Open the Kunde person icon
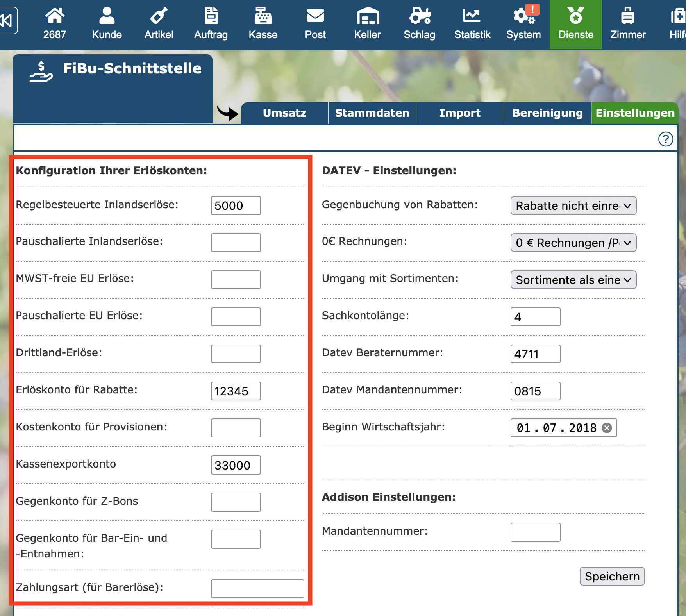Screen dimensions: 686x616 pos(107,16)
